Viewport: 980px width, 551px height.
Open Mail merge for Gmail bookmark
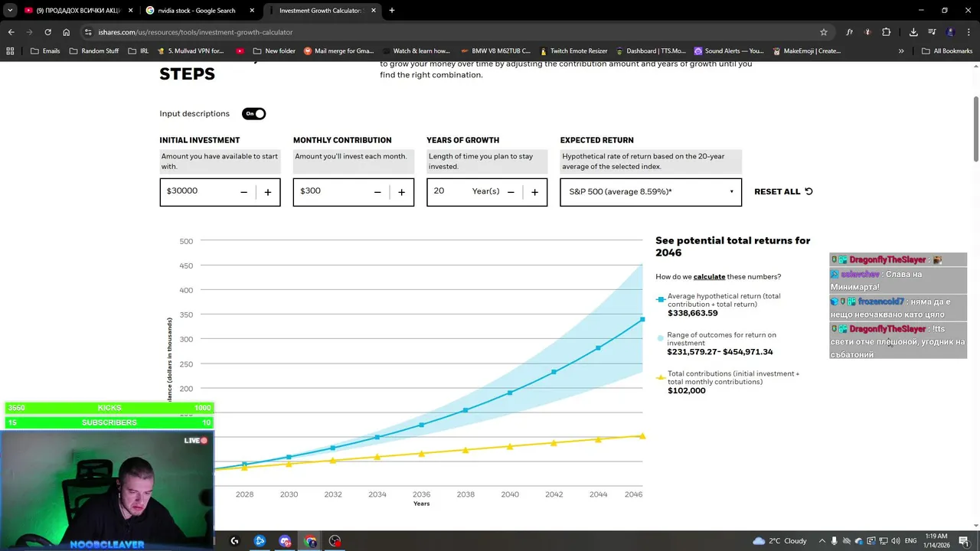(338, 51)
